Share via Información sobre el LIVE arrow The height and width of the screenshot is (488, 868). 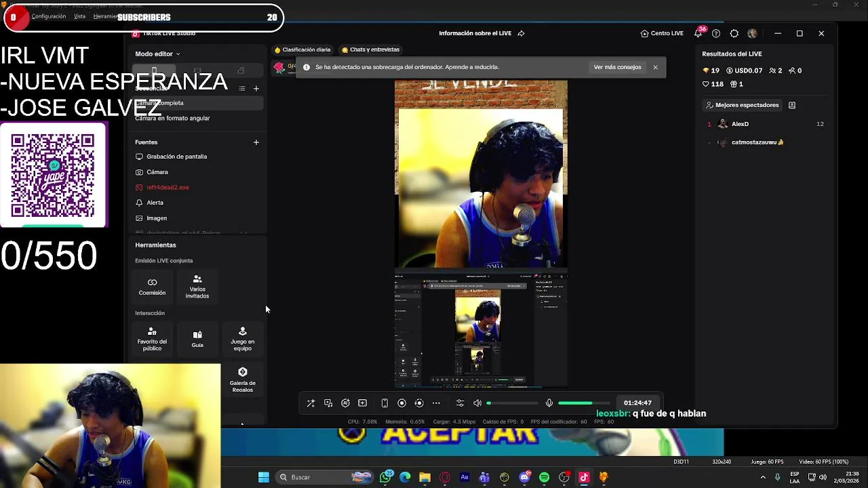click(521, 33)
